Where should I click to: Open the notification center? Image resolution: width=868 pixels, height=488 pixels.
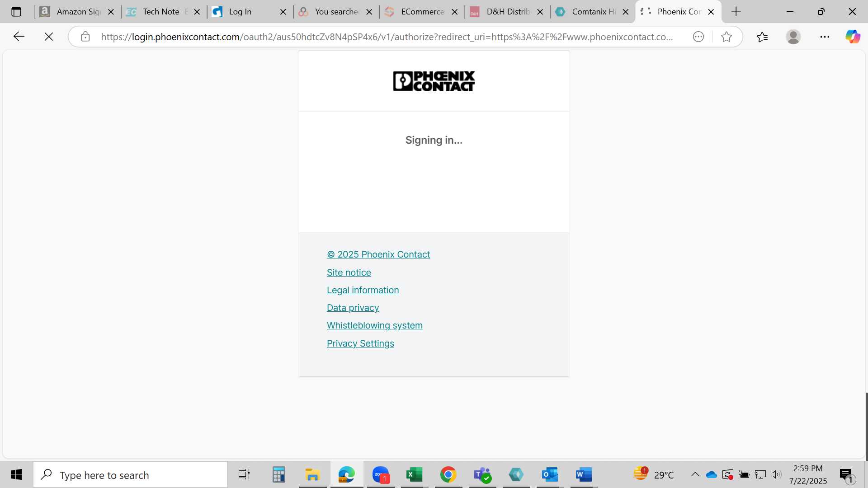[847, 475]
